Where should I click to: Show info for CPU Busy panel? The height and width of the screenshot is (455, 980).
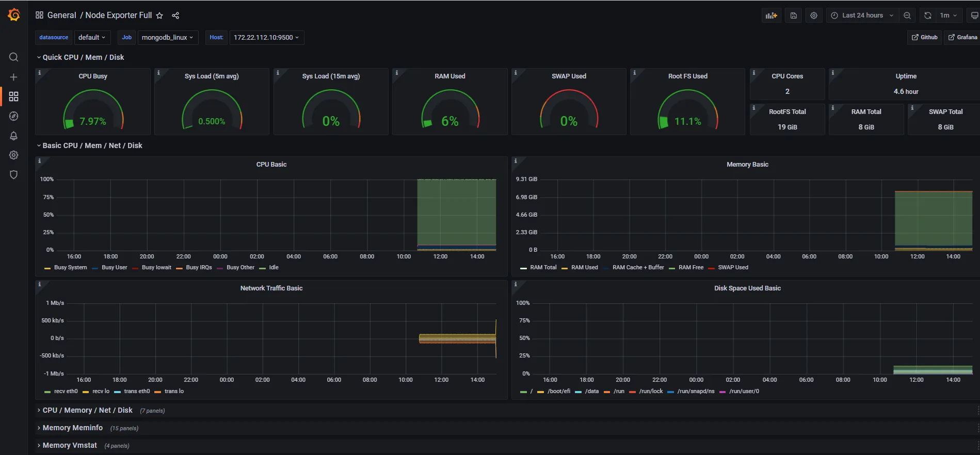point(39,73)
